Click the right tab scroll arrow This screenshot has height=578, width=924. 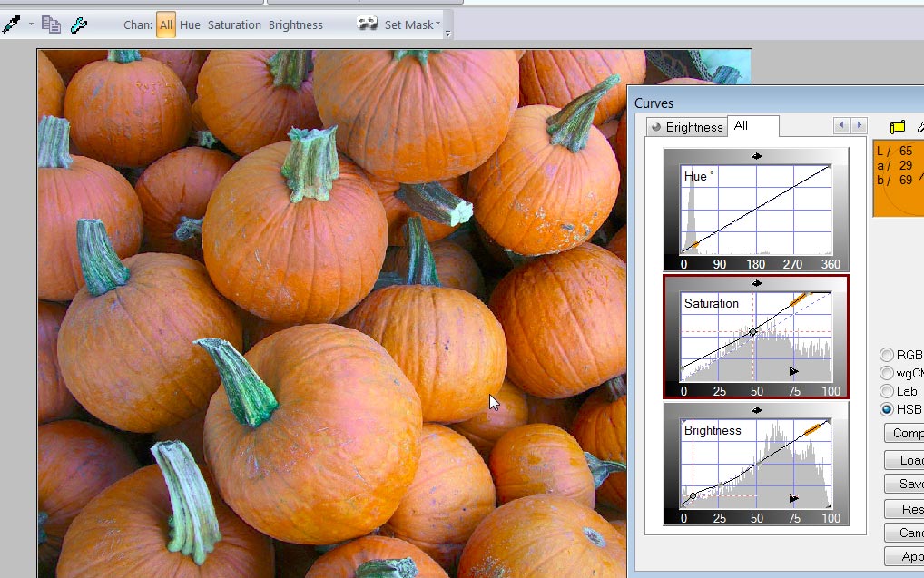(x=860, y=125)
